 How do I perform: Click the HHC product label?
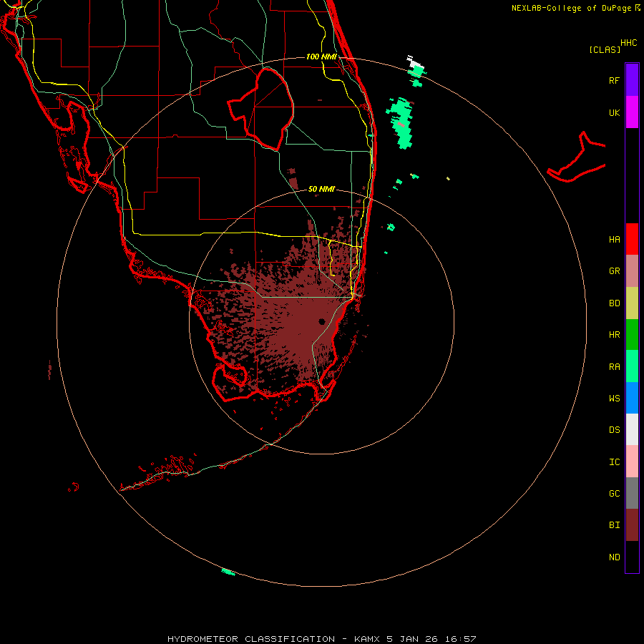click(629, 43)
